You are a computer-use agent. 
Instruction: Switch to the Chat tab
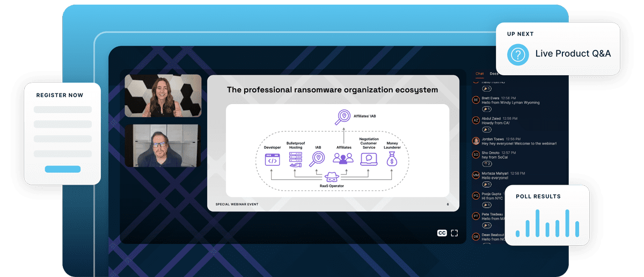tap(480, 74)
